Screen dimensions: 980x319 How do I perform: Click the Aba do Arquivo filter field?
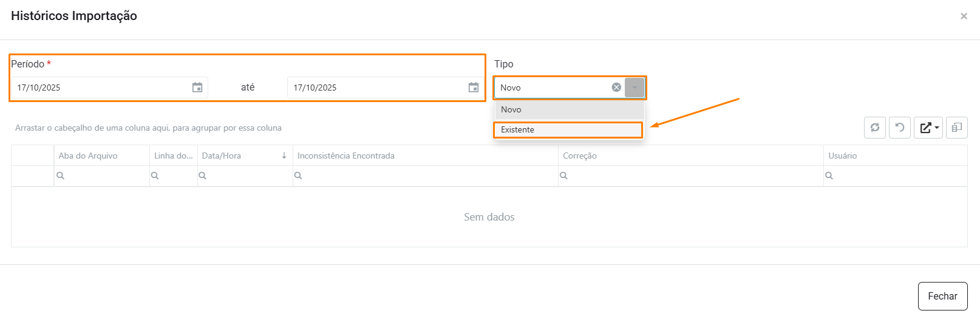[106, 176]
